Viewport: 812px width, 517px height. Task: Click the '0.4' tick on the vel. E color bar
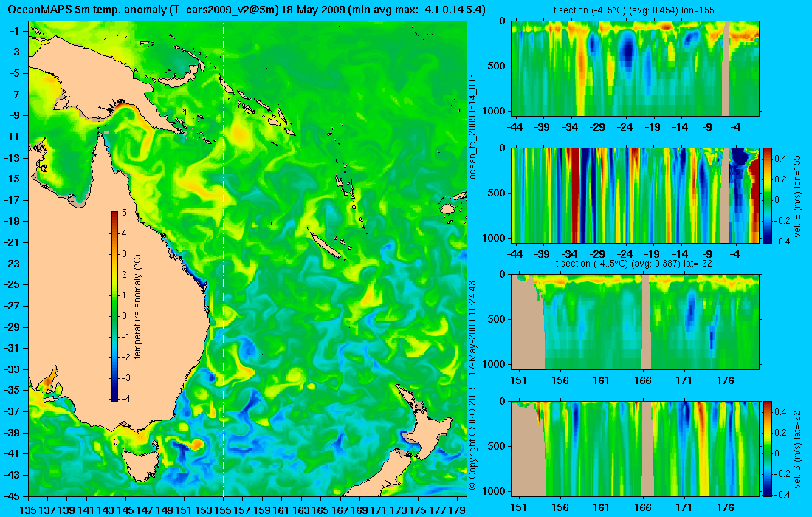point(780,159)
